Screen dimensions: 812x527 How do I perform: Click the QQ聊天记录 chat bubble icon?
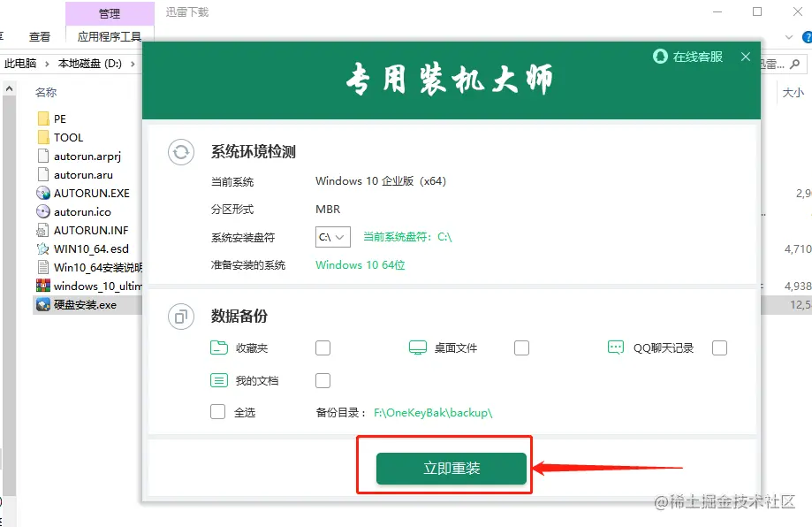coord(616,348)
